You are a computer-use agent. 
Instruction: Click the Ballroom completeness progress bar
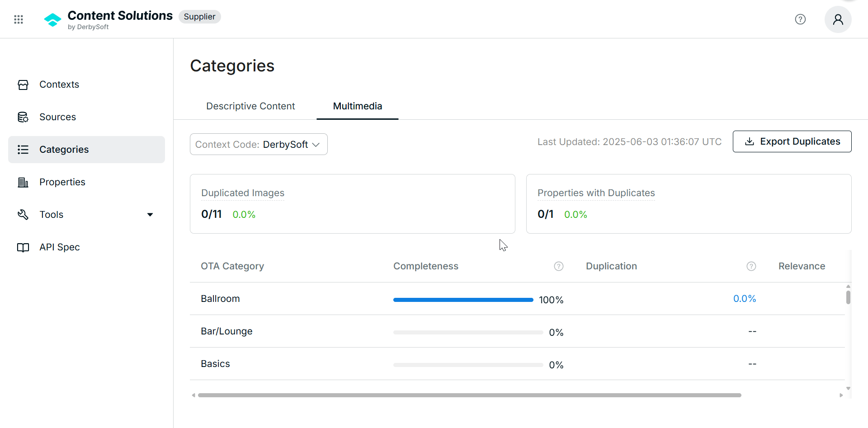[463, 300]
